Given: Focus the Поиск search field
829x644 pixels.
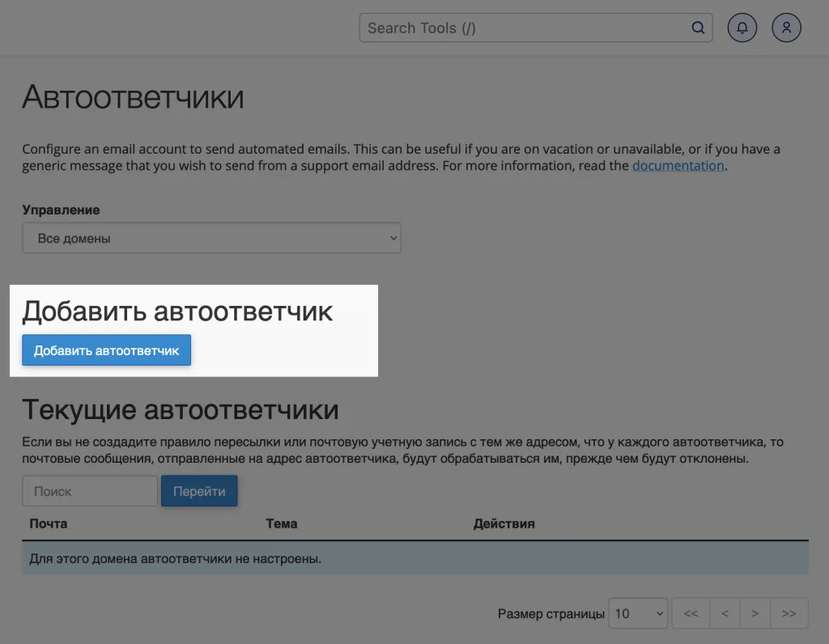Looking at the screenshot, I should [x=90, y=491].
